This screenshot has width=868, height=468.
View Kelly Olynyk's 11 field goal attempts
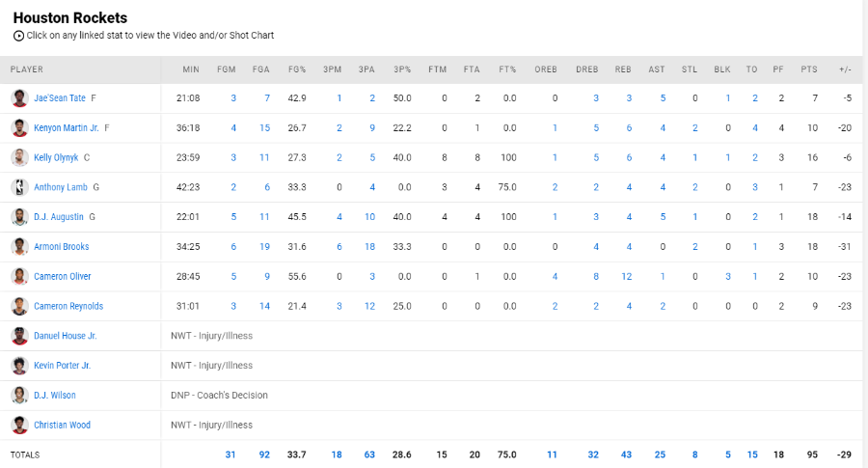coord(264,157)
